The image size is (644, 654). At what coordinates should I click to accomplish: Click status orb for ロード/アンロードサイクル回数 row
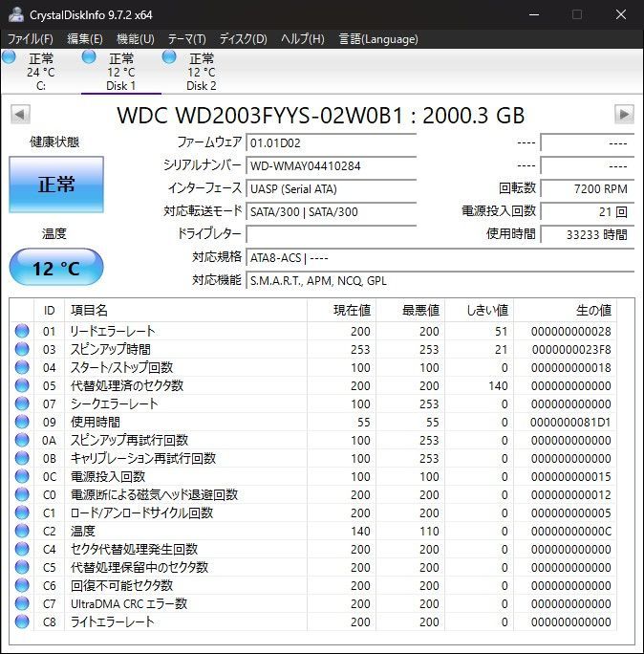click(x=22, y=512)
